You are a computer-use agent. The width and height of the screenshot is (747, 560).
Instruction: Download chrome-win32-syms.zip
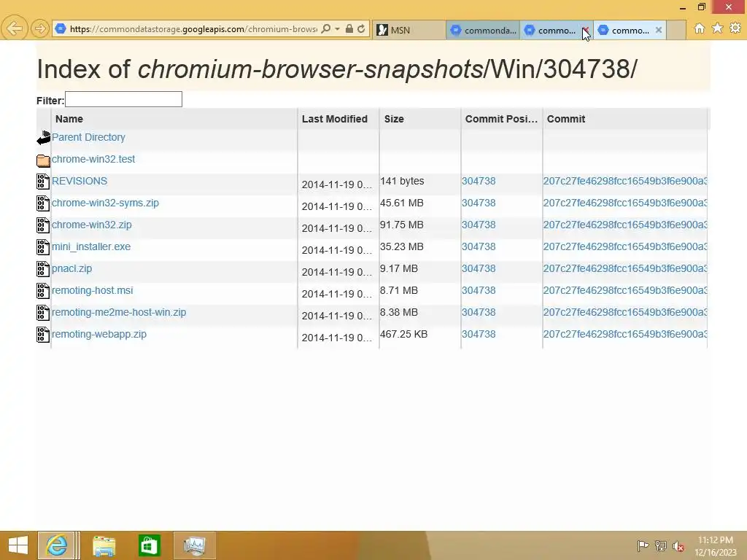[105, 203]
